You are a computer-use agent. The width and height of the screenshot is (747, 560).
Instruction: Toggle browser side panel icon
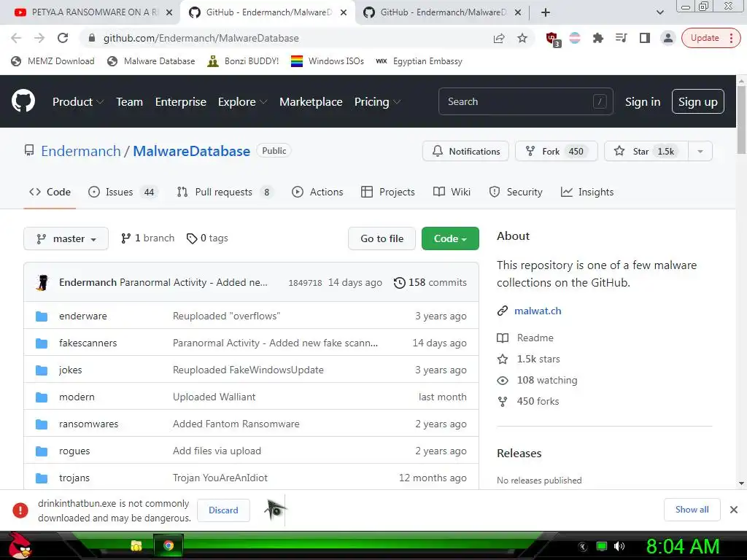tap(645, 38)
